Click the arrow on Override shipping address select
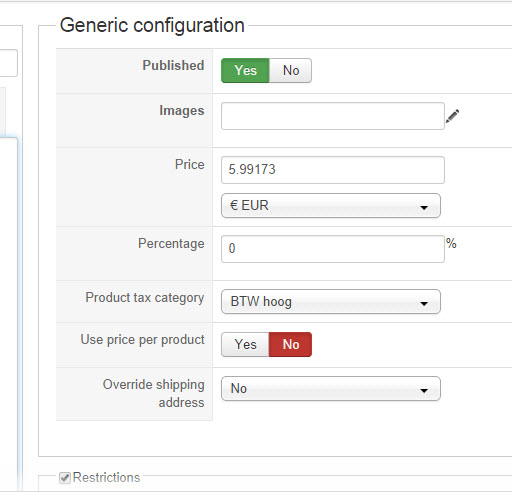Image resolution: width=512 pixels, height=492 pixels. [x=424, y=390]
